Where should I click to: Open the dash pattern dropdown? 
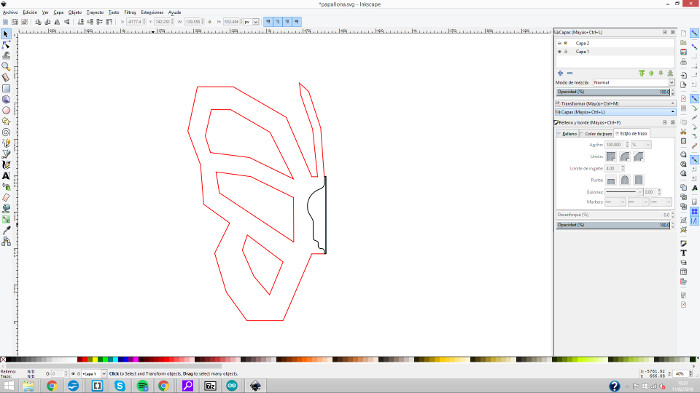[624, 192]
